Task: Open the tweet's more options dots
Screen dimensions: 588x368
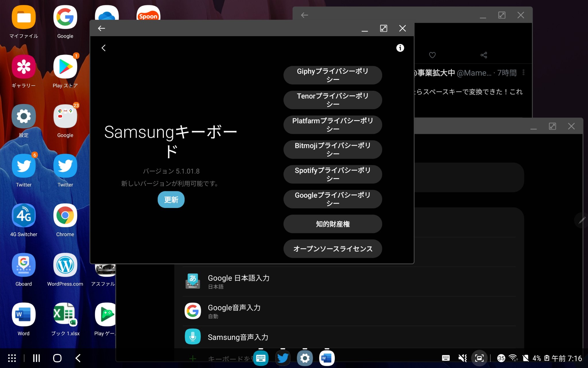Action: tap(524, 72)
